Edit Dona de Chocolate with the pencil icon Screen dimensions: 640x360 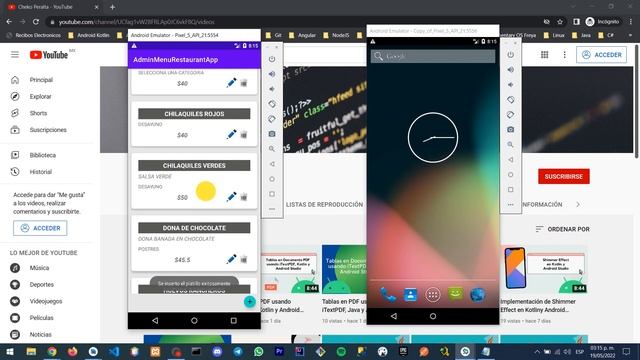[231, 259]
